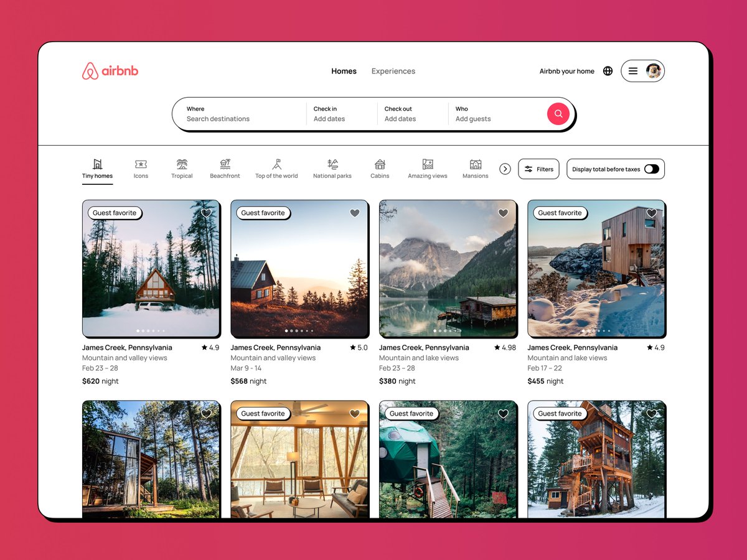The width and height of the screenshot is (747, 560).
Task: Select the Icons category
Action: pos(141,169)
